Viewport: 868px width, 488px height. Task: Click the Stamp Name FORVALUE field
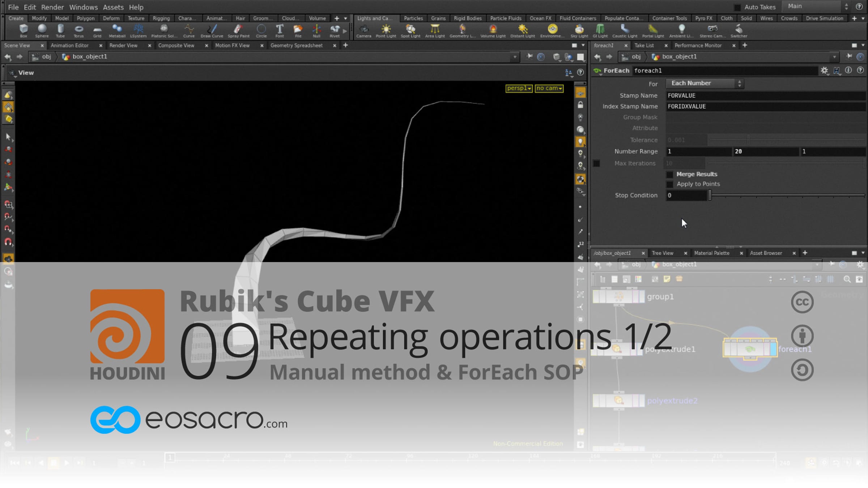[765, 95]
